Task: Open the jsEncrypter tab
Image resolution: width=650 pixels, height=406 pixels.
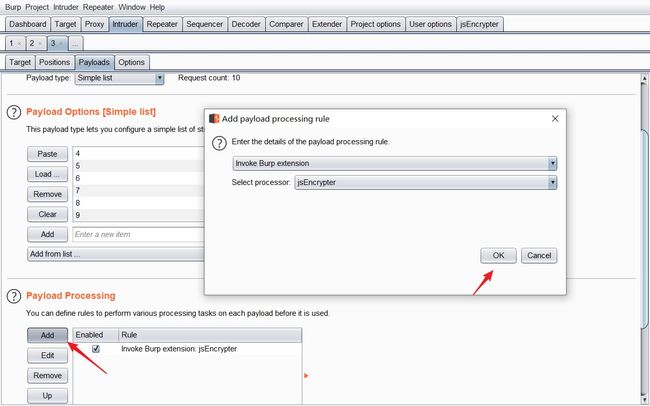Action: 480,24
